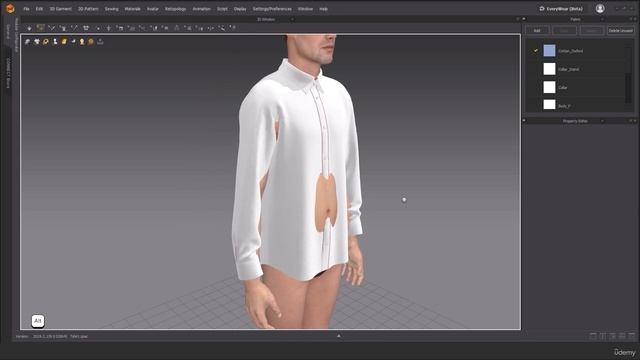Click the Delete Unused button
640x360 pixels.
tap(620, 31)
